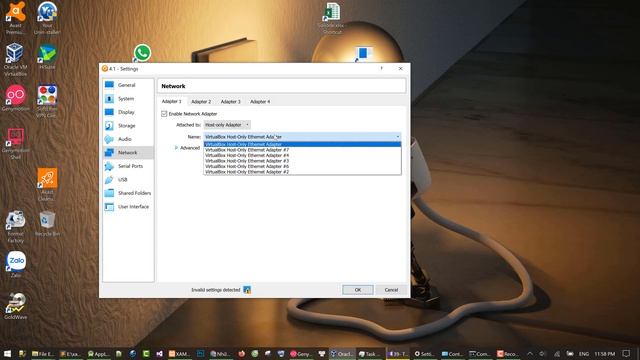The width and height of the screenshot is (640, 360).
Task: Click the invalid settings warning icon
Action: 247,290
